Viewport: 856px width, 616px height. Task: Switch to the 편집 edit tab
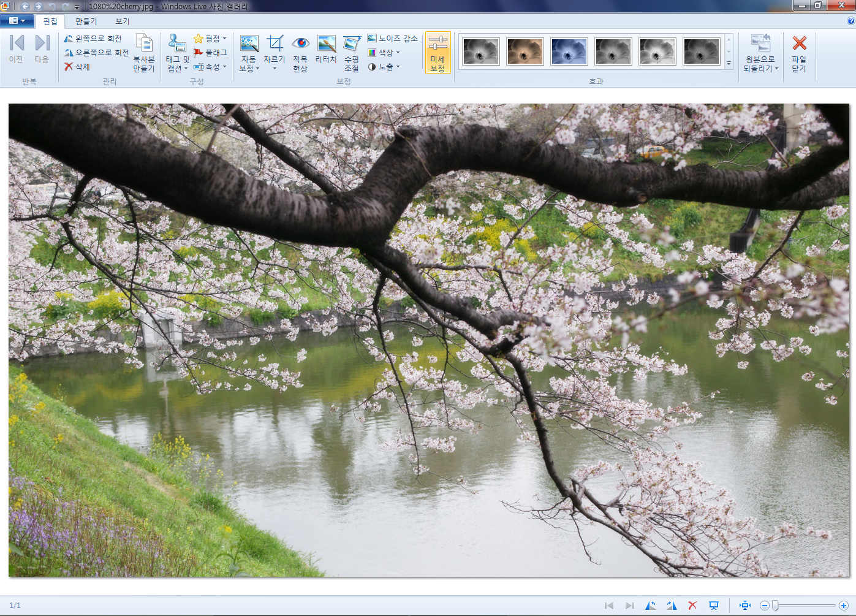pos(50,21)
